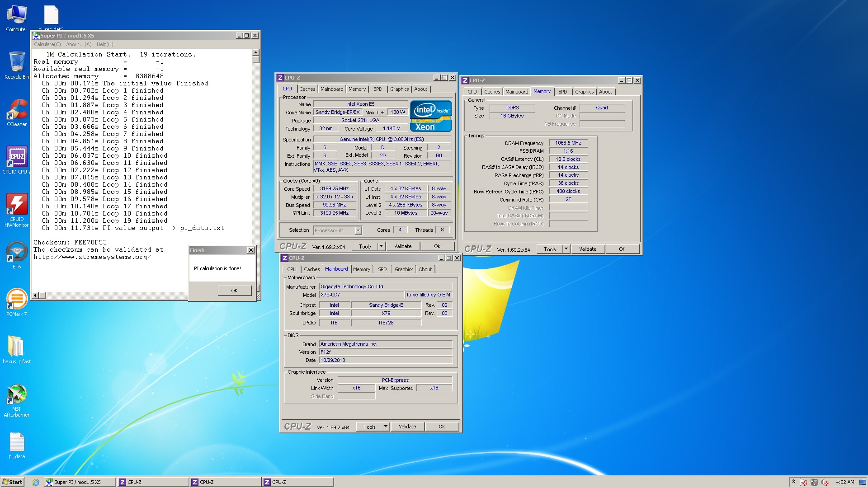Expand Tools dropdown arrow in Mainboard window
Screen dimensions: 868x488
click(x=386, y=427)
